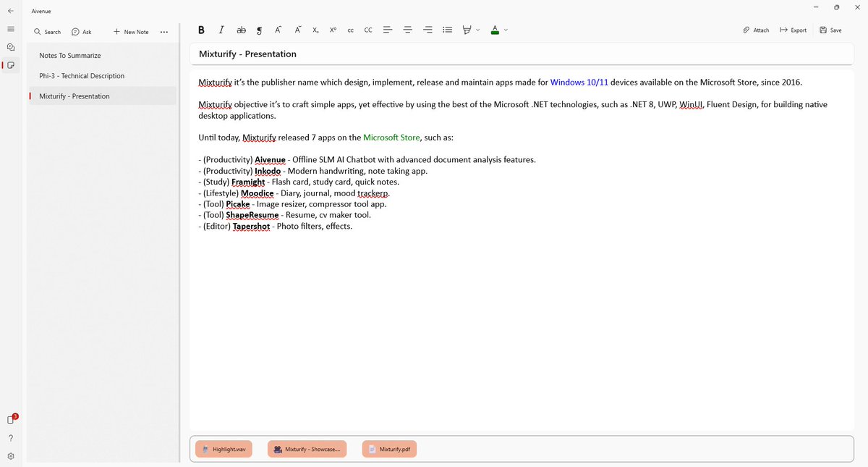This screenshot has width=868, height=467.
Task: Click the Ask button
Action: pyautogui.click(x=82, y=32)
